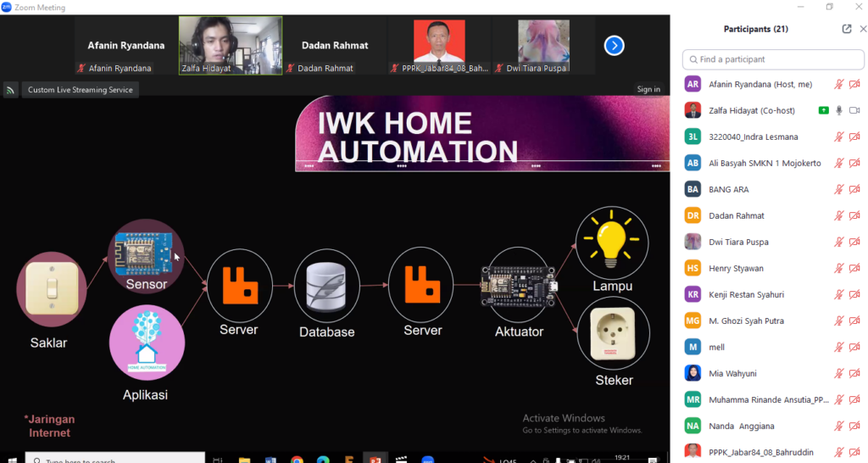The width and height of the screenshot is (868, 463).
Task: Click the Participants (21) panel title
Action: [755, 29]
